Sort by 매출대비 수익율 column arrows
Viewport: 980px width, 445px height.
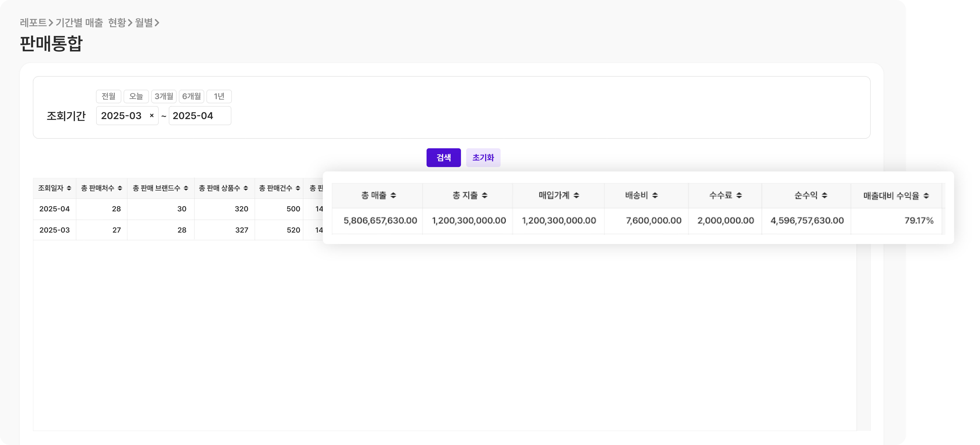pyautogui.click(x=926, y=196)
